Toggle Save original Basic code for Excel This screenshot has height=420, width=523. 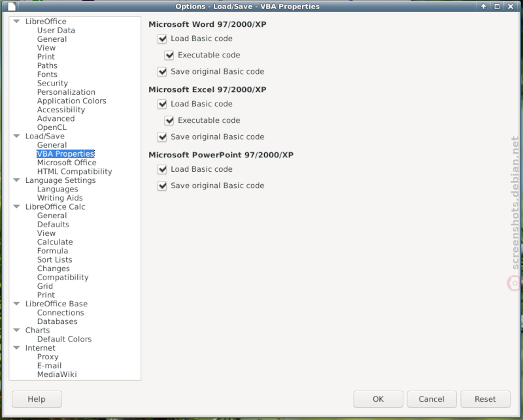tap(162, 137)
